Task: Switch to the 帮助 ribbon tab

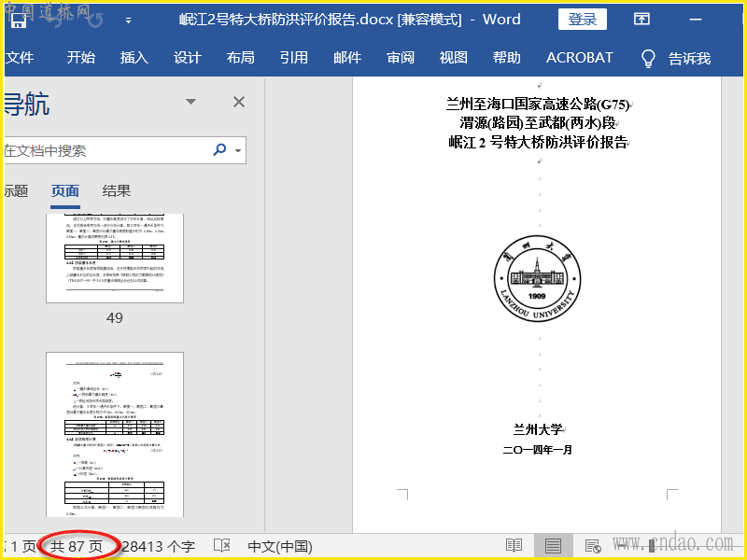Action: tap(506, 58)
